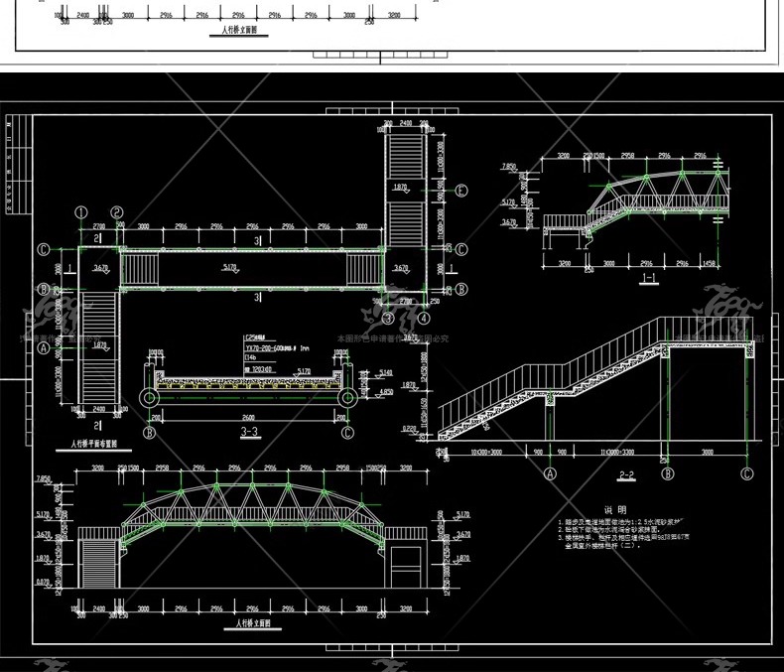
Task: Click the "C14b" callout in section 3-3
Action: tap(250, 357)
